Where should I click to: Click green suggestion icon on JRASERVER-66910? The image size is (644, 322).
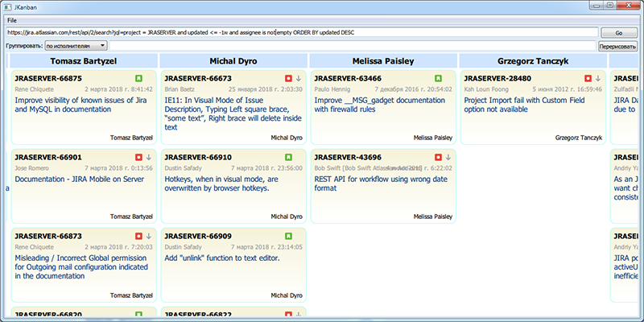[x=288, y=157]
